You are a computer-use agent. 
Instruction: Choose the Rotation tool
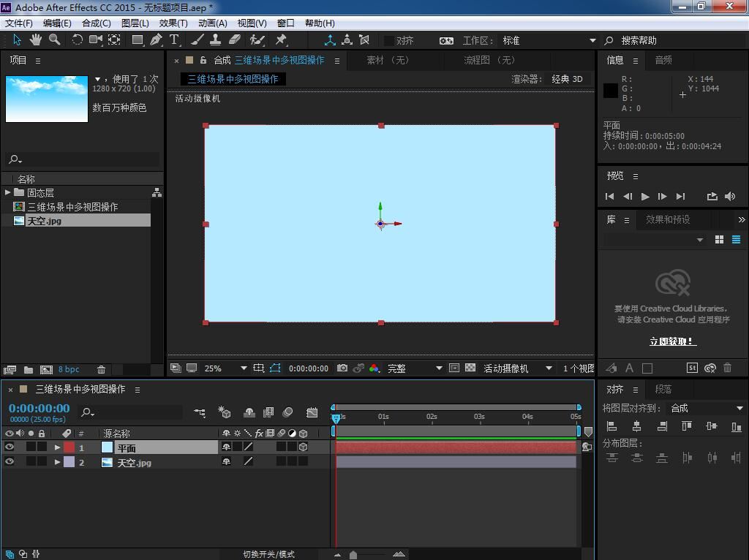pyautogui.click(x=77, y=40)
